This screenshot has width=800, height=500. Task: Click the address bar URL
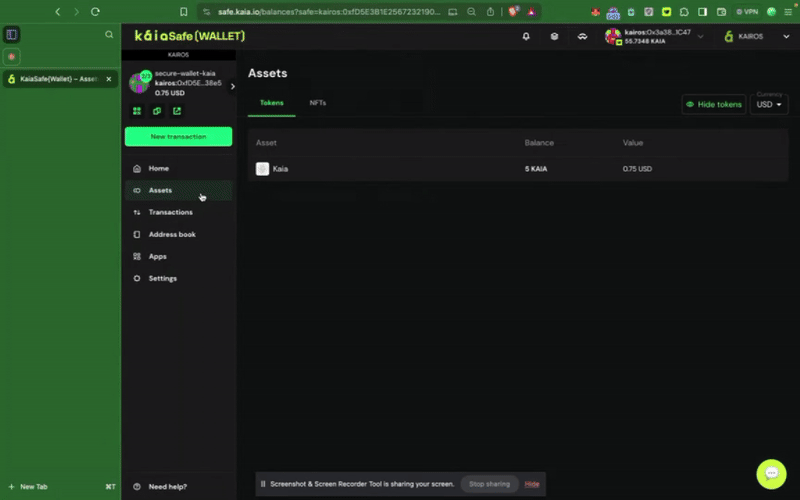pyautogui.click(x=329, y=11)
